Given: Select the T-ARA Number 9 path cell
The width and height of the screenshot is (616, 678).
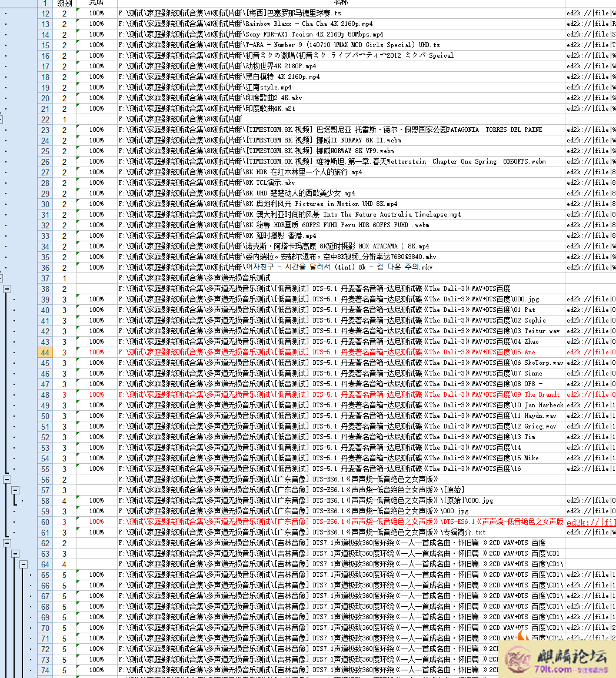Looking at the screenshot, I should pos(341,45).
